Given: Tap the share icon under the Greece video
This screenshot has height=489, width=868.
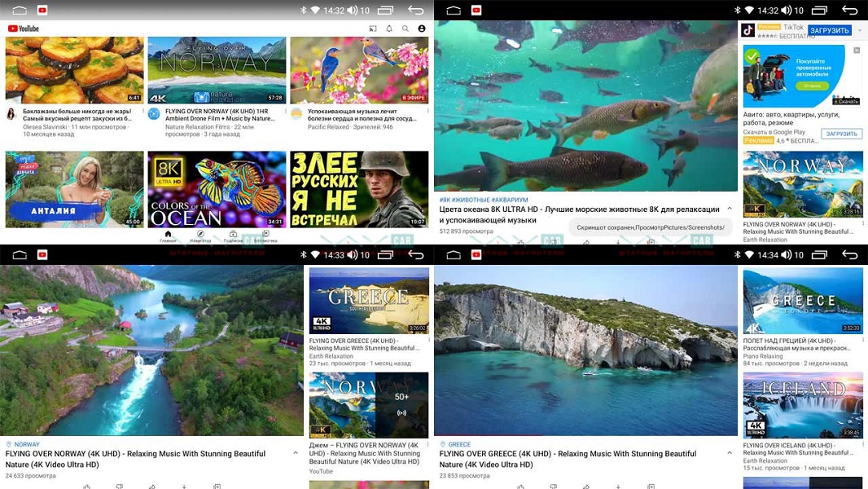Looking at the screenshot, I should (x=585, y=486).
